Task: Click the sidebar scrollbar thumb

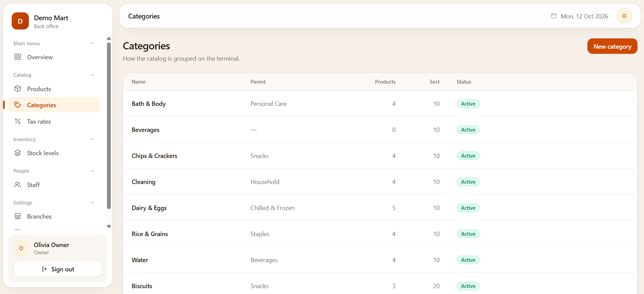Action: pyautogui.click(x=109, y=125)
